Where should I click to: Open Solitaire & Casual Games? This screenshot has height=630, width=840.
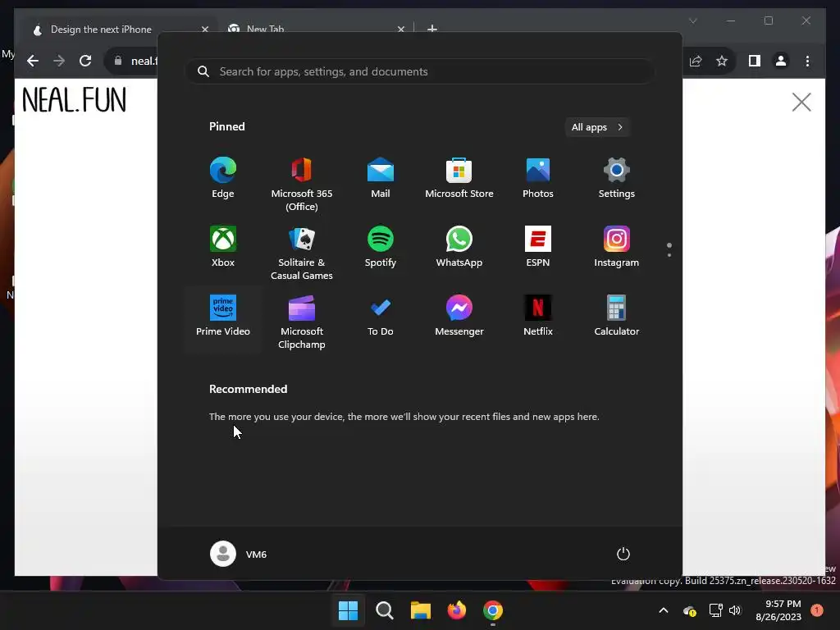click(302, 253)
